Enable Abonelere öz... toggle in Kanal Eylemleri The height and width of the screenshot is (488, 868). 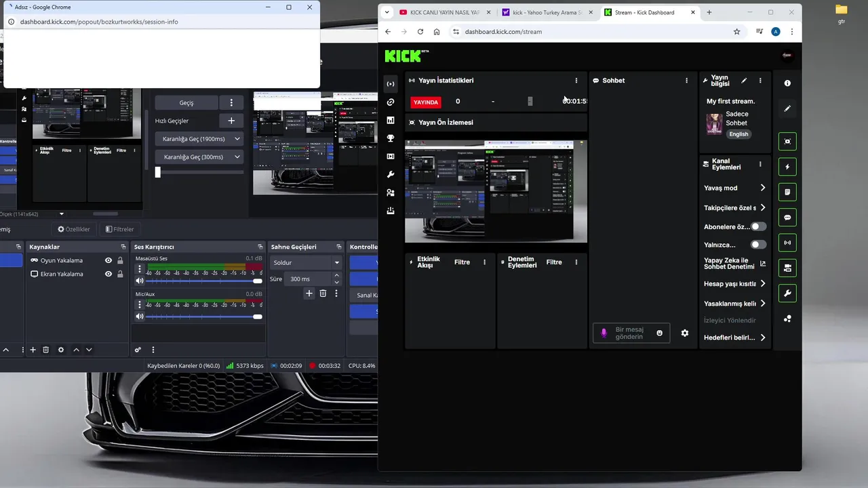[x=758, y=226]
